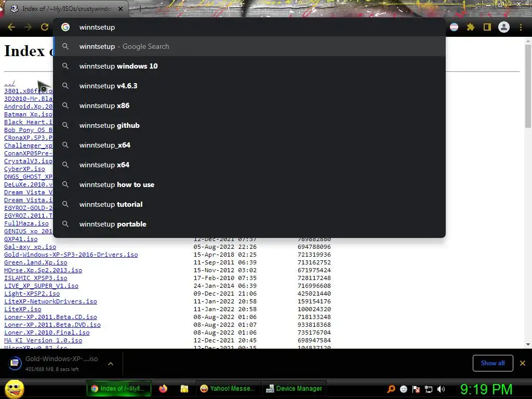Open the striped-flag extension icon
The image size is (532, 399).
pos(454,27)
